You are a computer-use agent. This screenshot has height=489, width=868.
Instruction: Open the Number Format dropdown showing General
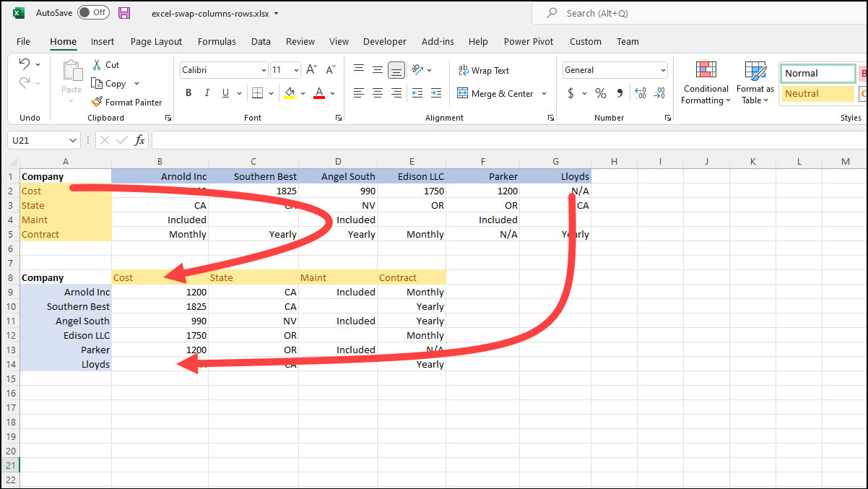[614, 69]
